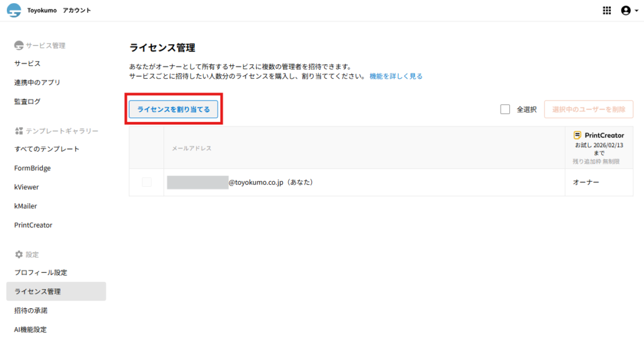
Task: Open サービス in the sidebar
Action: pos(28,64)
